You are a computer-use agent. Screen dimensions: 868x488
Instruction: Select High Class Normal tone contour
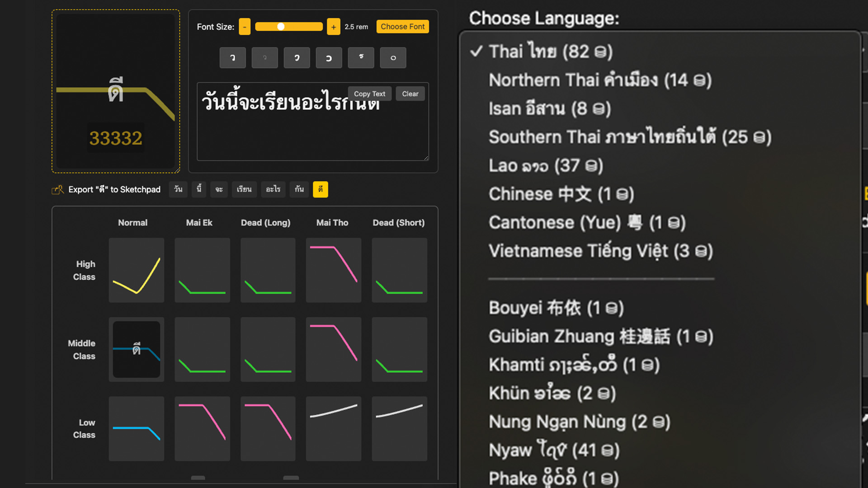click(x=136, y=270)
